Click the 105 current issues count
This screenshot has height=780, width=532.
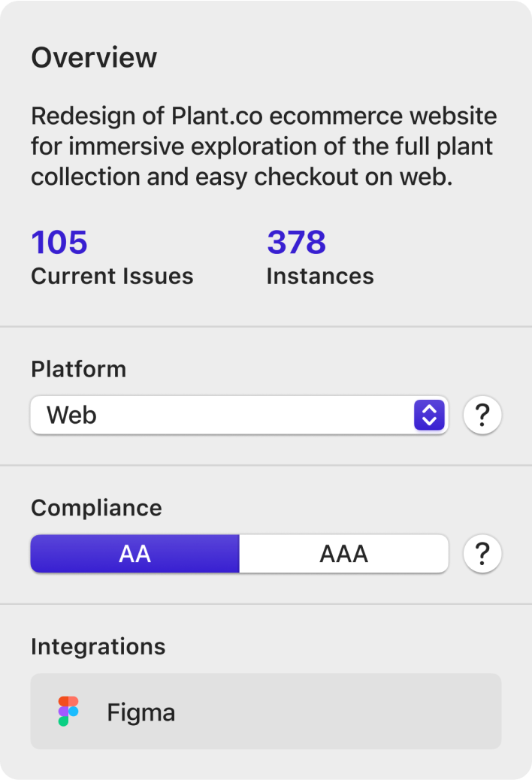[59, 242]
